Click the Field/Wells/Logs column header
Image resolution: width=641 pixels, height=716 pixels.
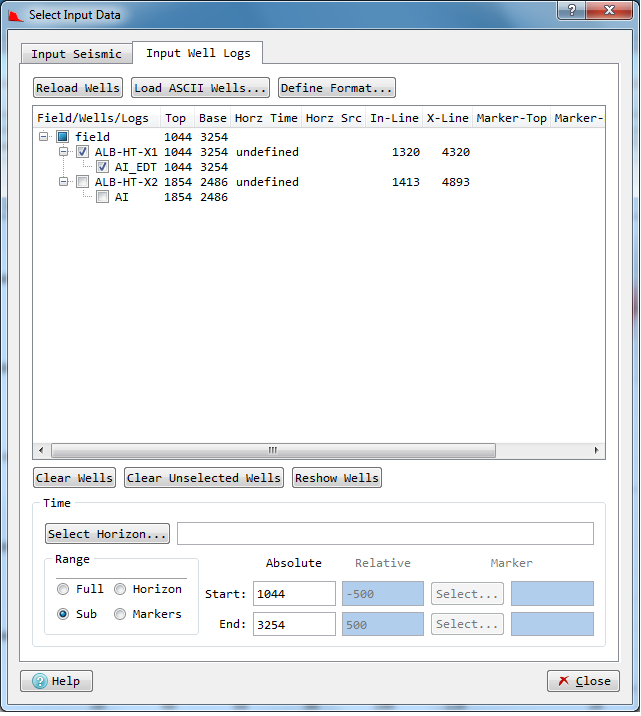97,118
